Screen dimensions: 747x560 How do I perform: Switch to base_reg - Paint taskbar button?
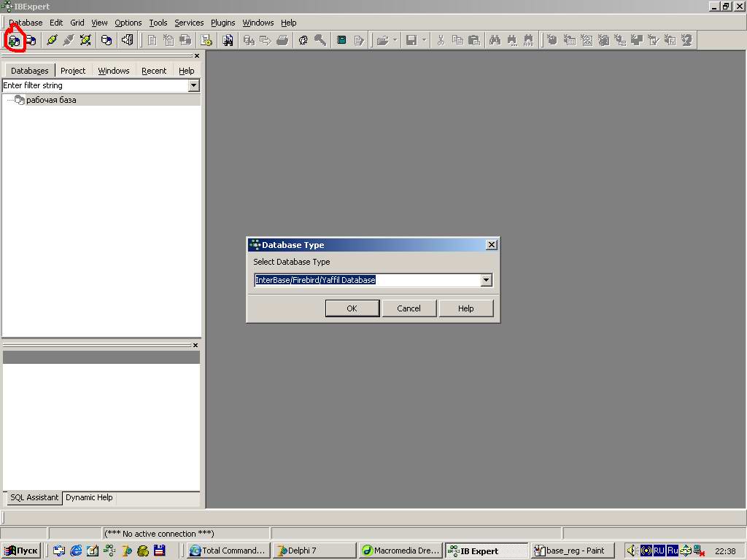[x=573, y=551]
